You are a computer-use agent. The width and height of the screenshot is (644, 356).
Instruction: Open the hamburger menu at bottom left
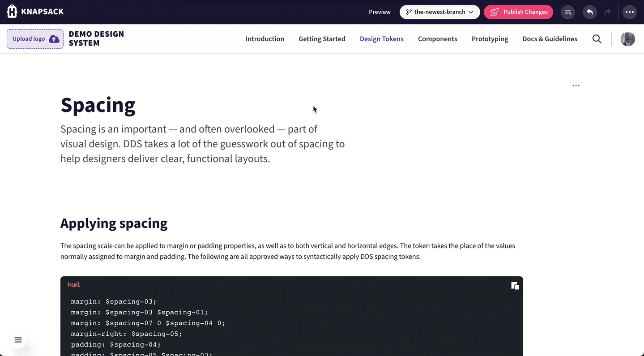click(18, 340)
